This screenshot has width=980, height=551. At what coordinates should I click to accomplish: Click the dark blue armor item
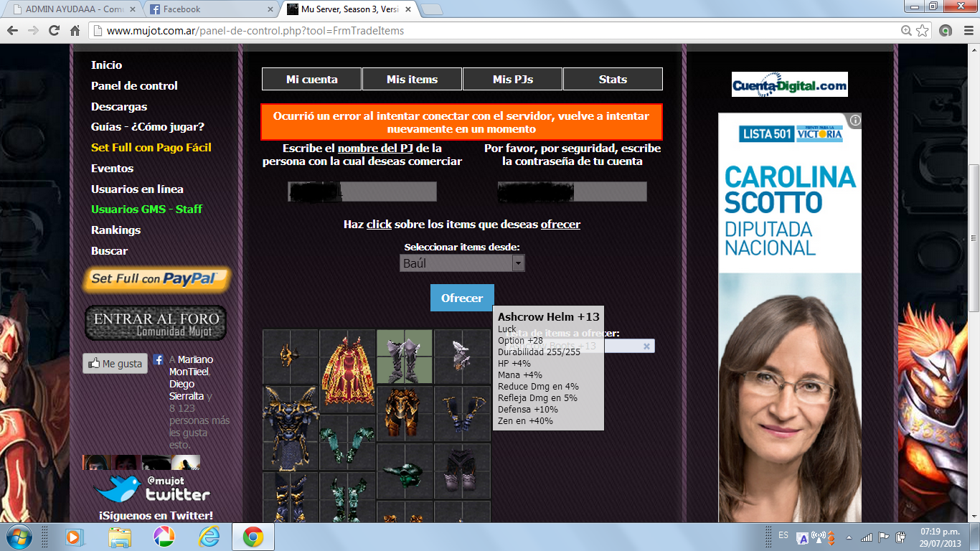[290, 428]
